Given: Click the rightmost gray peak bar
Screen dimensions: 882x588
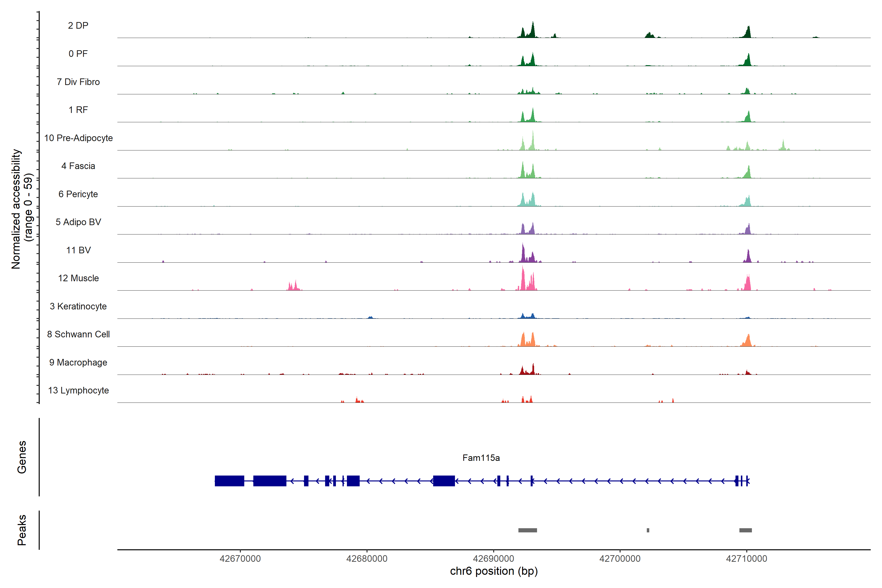Looking at the screenshot, I should pos(746,530).
